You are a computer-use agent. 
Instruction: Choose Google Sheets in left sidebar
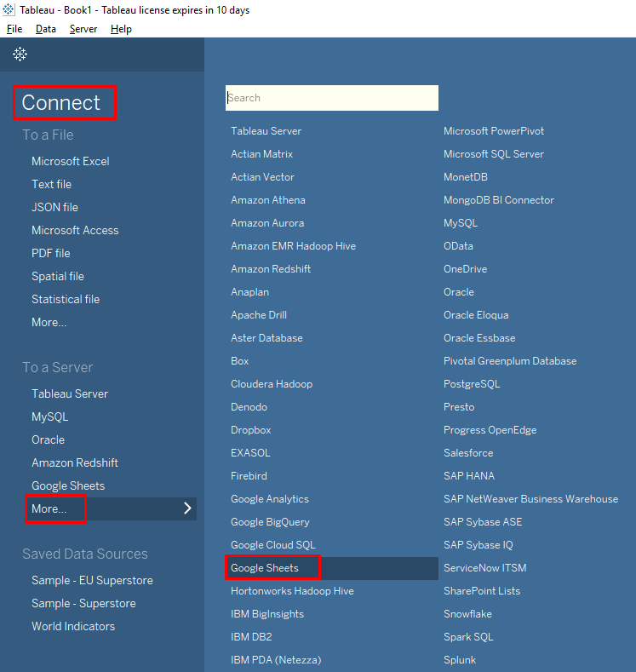tap(68, 486)
